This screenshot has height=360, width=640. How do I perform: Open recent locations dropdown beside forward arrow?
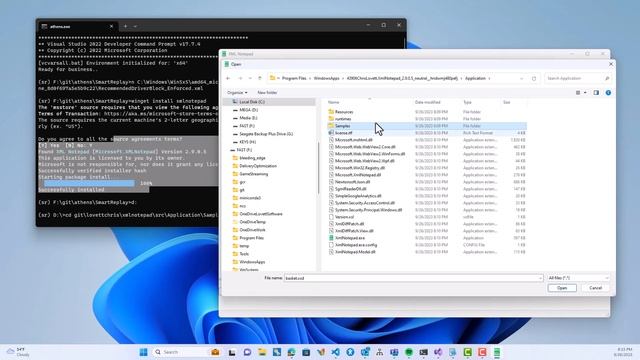(250, 78)
